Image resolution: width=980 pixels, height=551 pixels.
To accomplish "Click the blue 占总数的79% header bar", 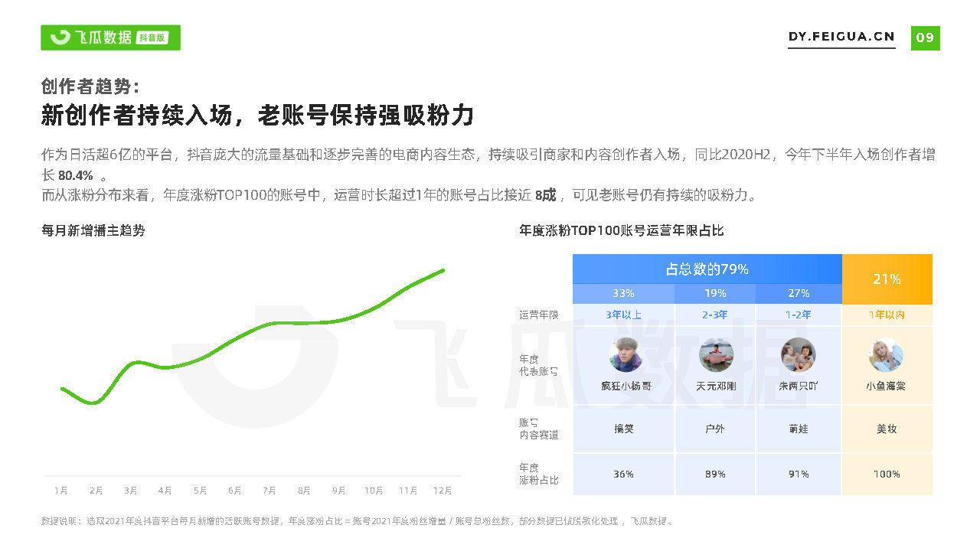I will coord(707,269).
